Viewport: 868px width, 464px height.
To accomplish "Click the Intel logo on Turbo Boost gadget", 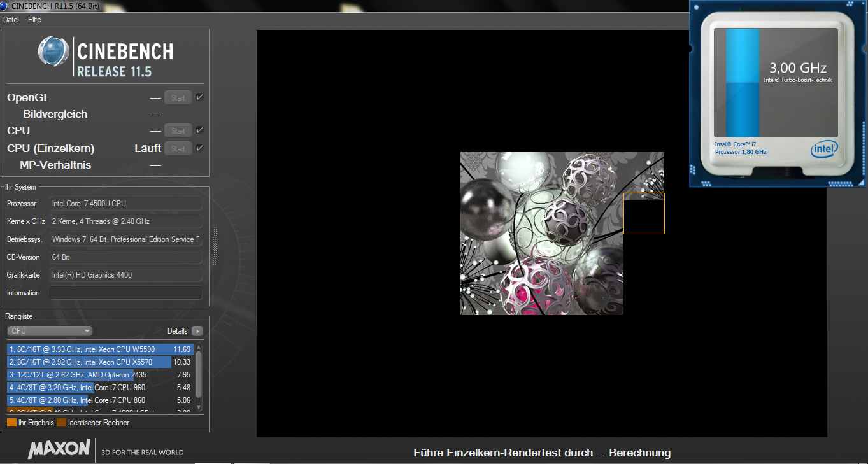I will (x=824, y=150).
